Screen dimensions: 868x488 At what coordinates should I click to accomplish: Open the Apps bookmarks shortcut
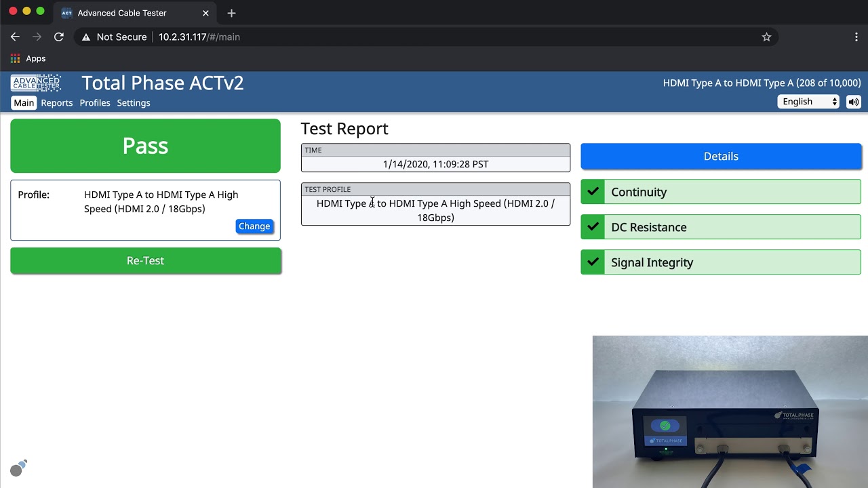tap(28, 59)
